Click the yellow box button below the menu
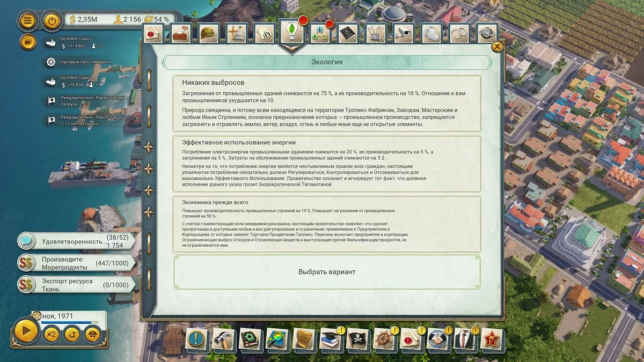644x362 pixels. click(28, 41)
